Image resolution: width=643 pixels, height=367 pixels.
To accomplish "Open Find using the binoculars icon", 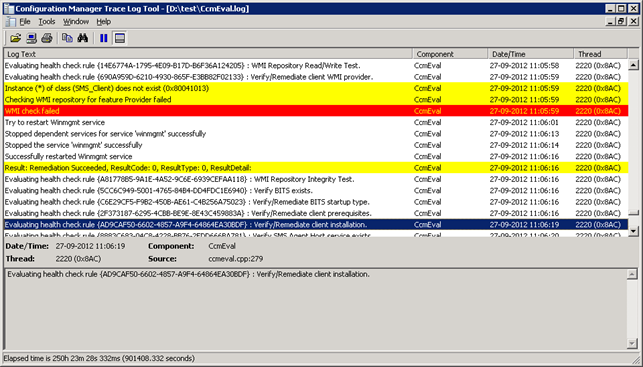I will pos(83,38).
